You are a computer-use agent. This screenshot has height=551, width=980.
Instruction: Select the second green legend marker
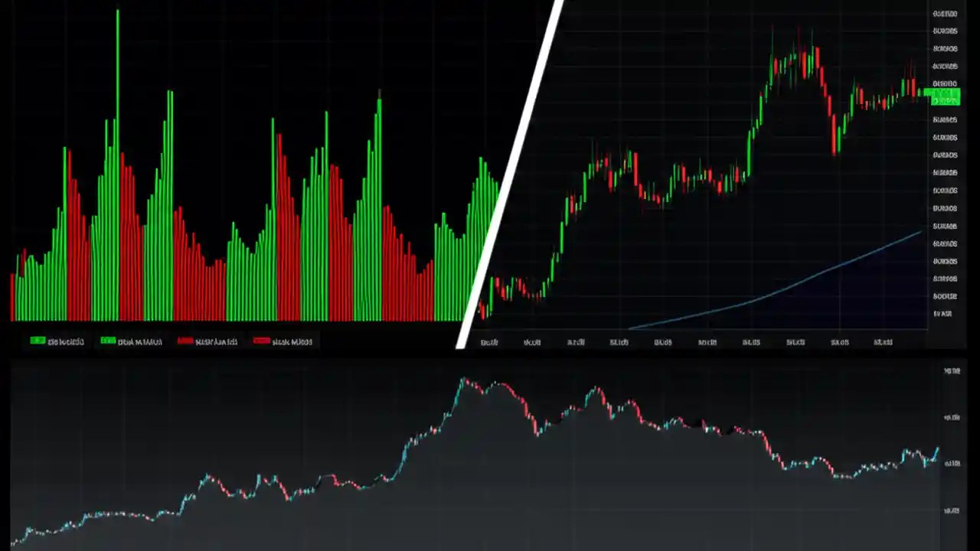108,341
